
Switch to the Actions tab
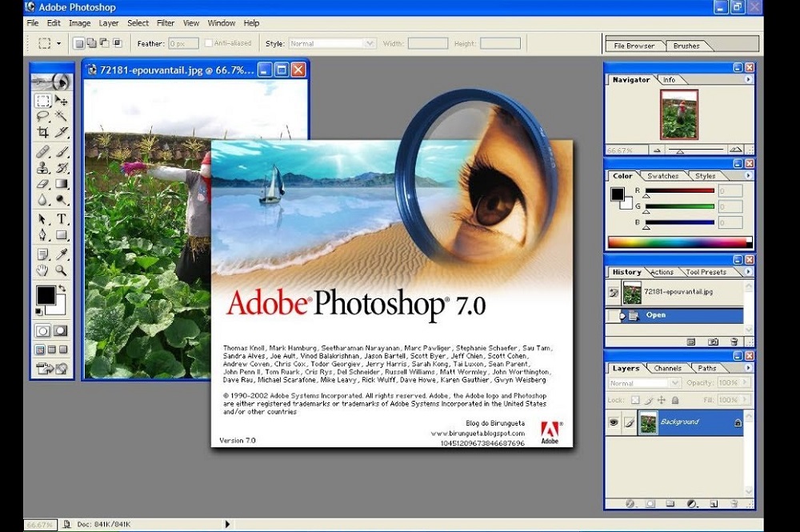662,272
